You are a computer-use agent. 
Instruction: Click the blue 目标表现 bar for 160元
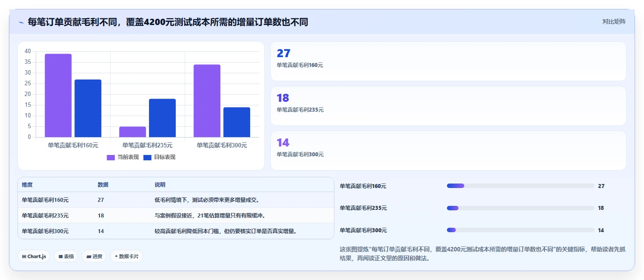pyautogui.click(x=88, y=109)
